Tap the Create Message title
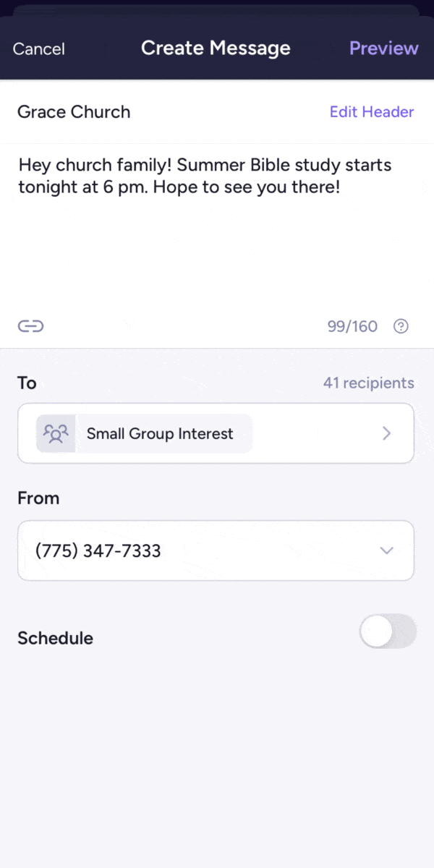This screenshot has height=868, width=434. 216,48
